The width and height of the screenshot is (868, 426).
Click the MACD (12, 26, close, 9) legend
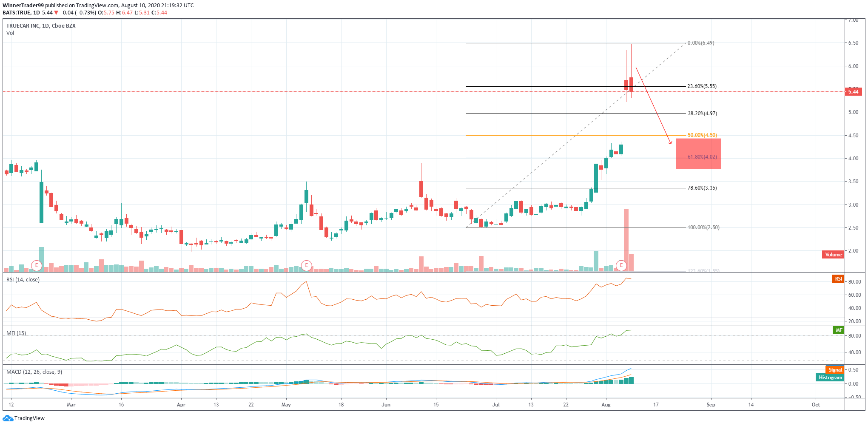click(34, 372)
